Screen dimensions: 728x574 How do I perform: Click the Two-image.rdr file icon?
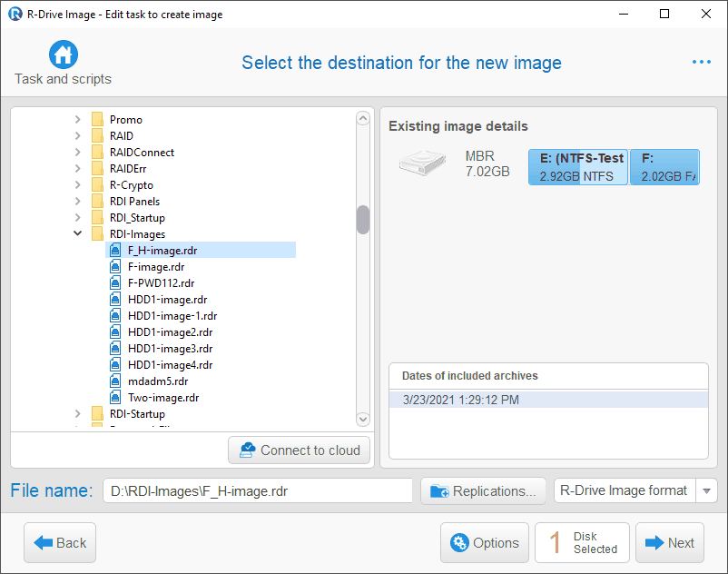(x=115, y=398)
